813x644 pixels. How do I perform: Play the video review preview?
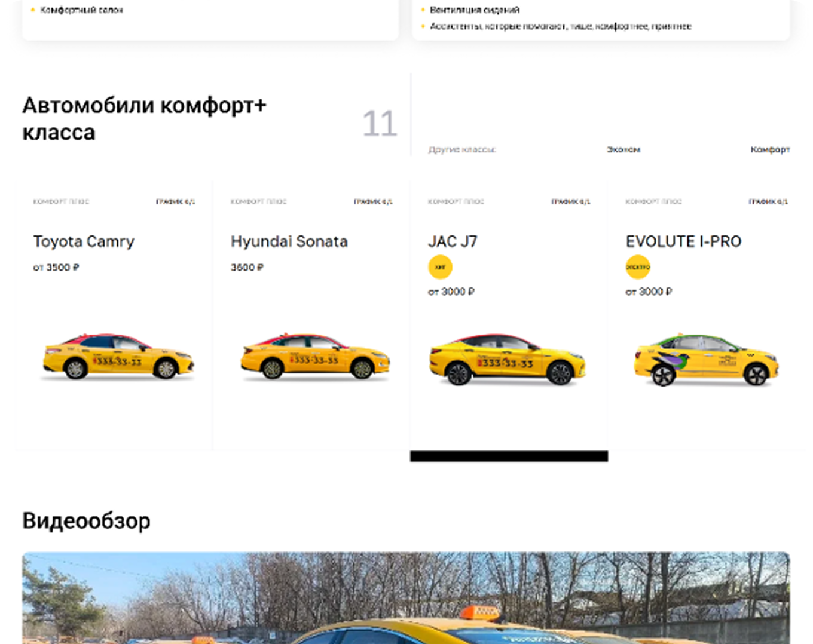(x=406, y=598)
